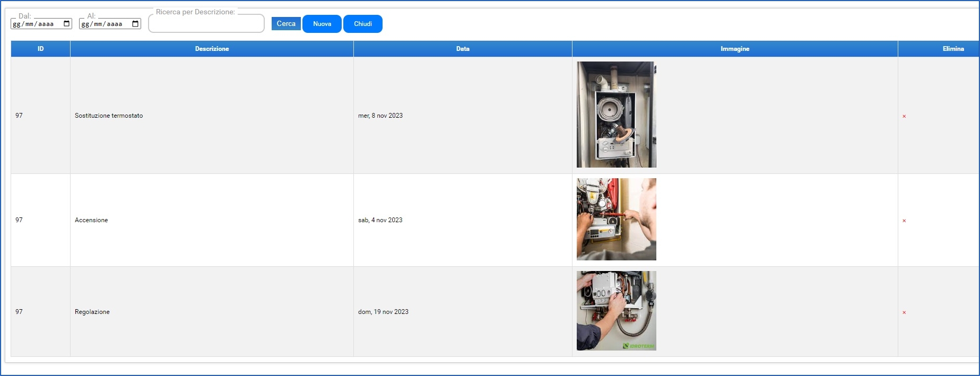Select the date cell dom, 19 nov 2023
Viewport: 980px width, 376px height.
tap(383, 312)
